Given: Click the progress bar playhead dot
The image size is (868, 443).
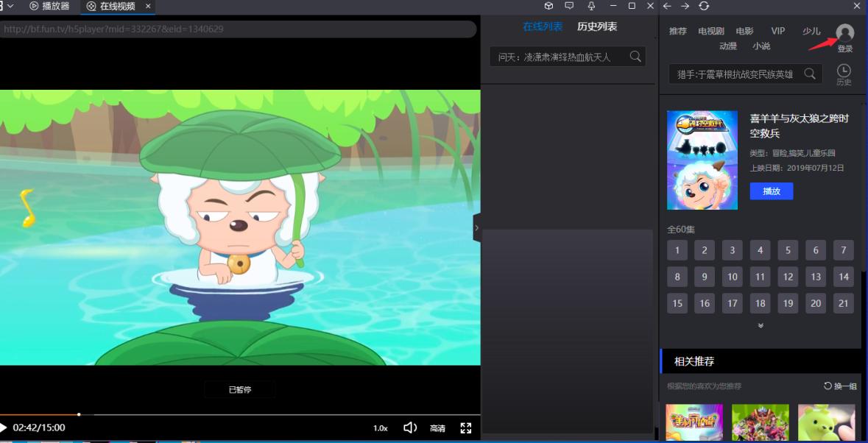Looking at the screenshot, I should click(x=80, y=414).
